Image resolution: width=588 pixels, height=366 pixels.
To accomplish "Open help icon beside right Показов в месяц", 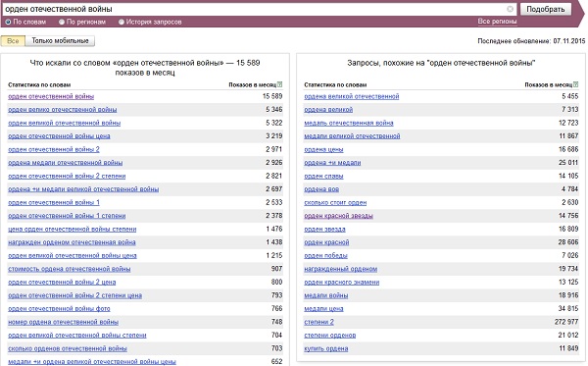I will [575, 84].
